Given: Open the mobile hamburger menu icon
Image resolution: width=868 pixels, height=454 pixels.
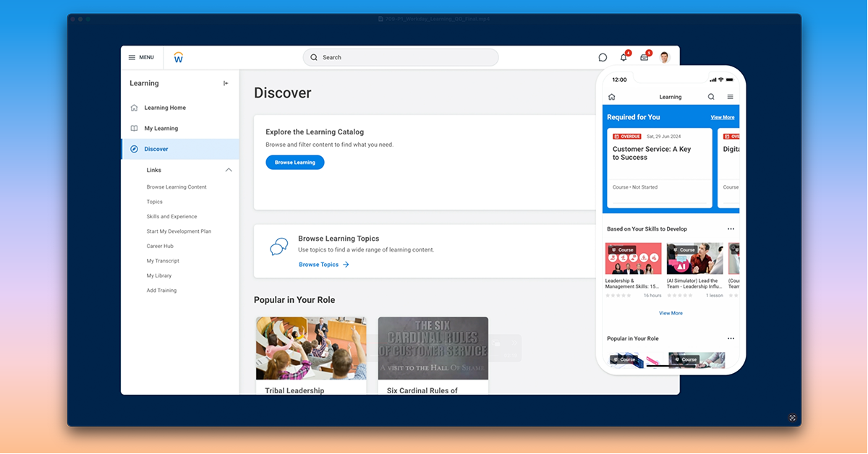Looking at the screenshot, I should (730, 97).
